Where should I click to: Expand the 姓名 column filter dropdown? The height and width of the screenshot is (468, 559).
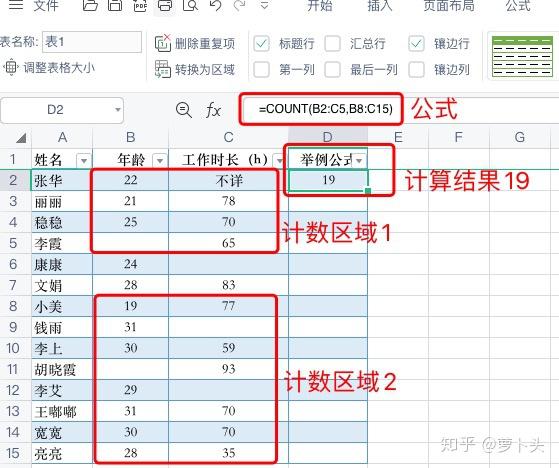click(84, 161)
